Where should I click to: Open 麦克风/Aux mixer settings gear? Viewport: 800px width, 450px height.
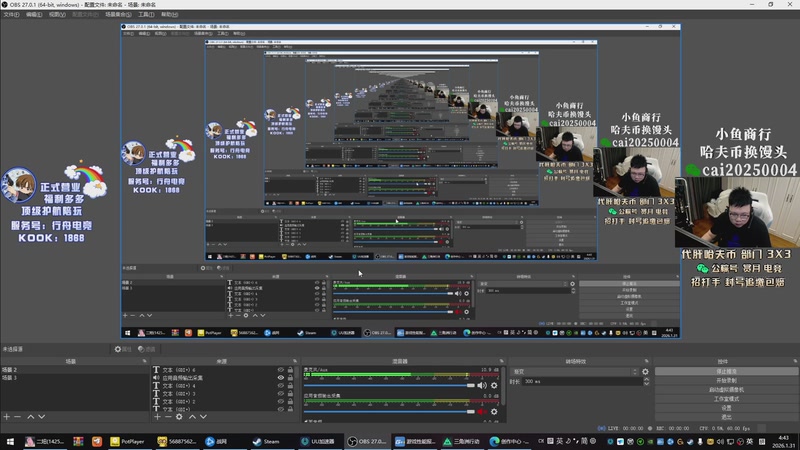(x=494, y=386)
